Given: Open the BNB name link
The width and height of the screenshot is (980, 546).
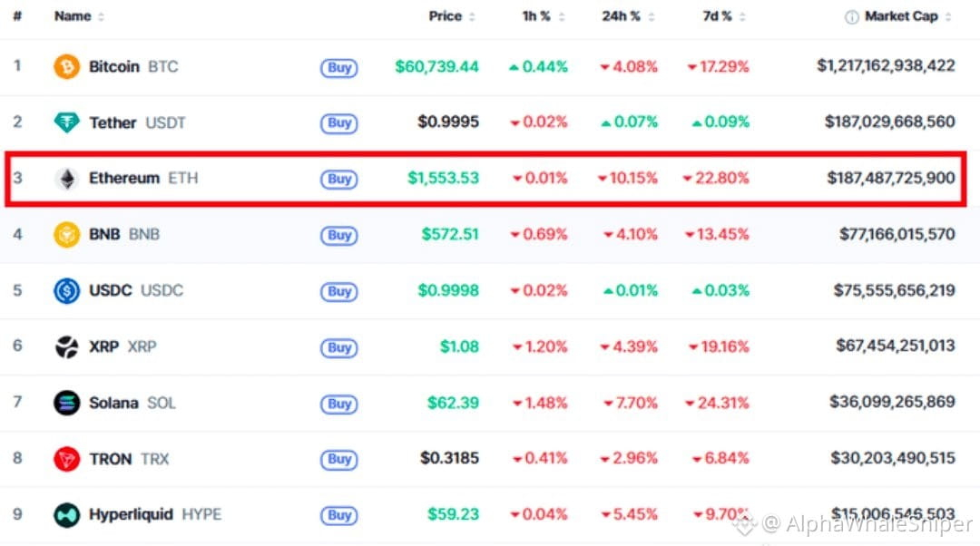Looking at the screenshot, I should point(123,234).
